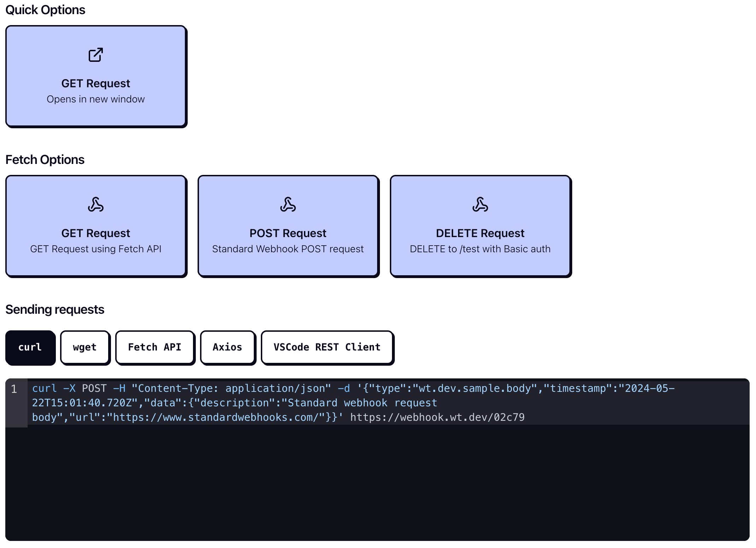Switch to the Fetch API tab
This screenshot has height=548, width=756.
pos(155,348)
